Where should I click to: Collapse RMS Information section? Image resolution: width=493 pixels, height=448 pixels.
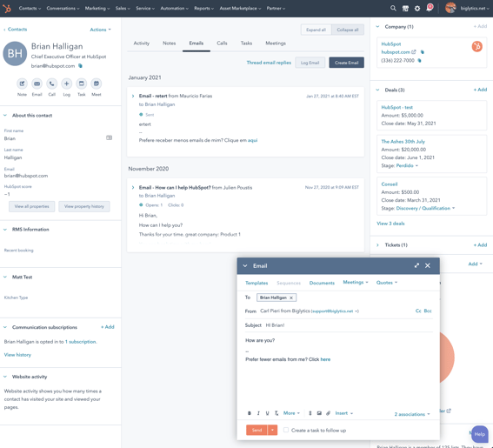5,230
